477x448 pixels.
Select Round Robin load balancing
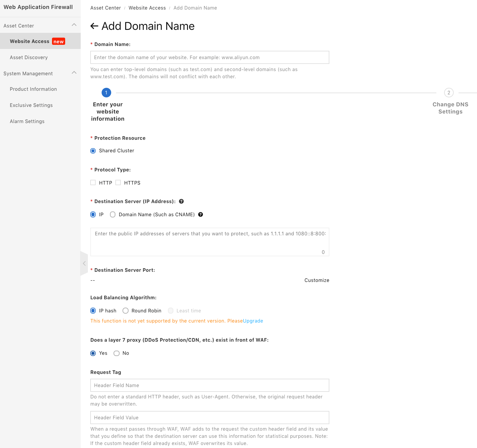point(126,311)
